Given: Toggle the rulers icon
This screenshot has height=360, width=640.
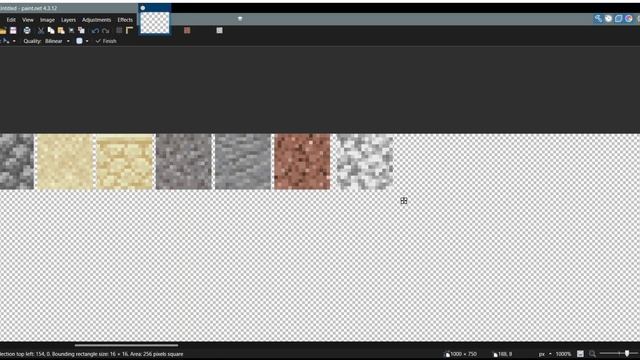Looking at the screenshot, I should [129, 30].
